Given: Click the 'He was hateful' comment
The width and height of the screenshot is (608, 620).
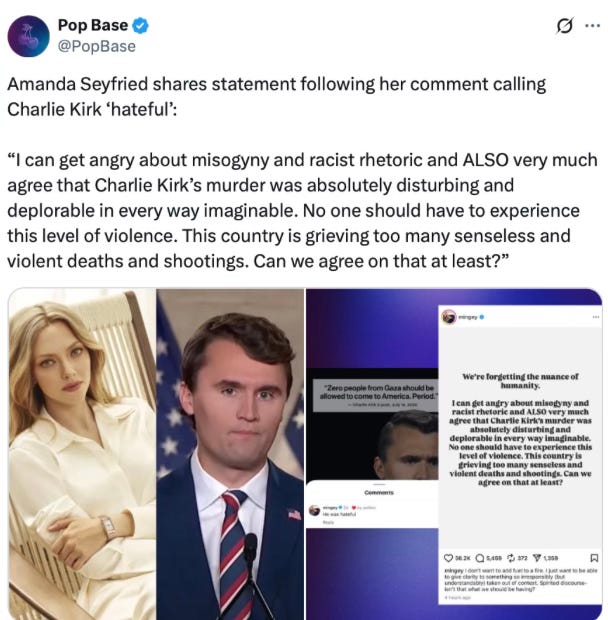Looking at the screenshot, I should pos(339,514).
